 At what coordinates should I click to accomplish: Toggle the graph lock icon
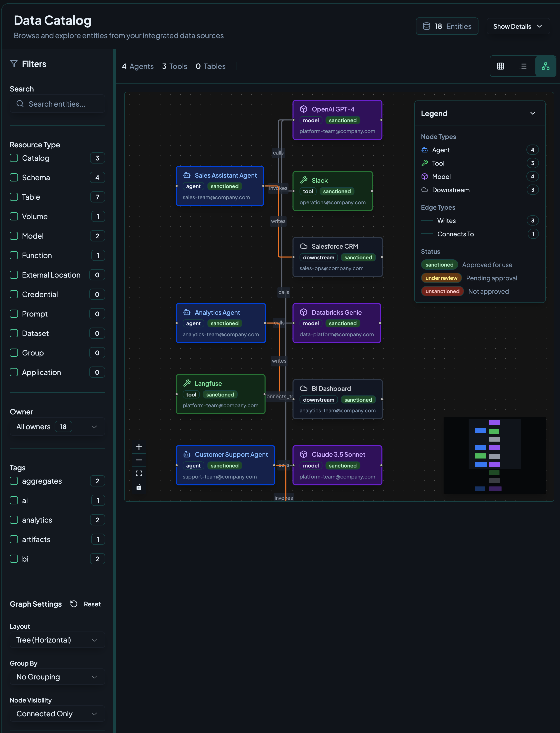[139, 487]
